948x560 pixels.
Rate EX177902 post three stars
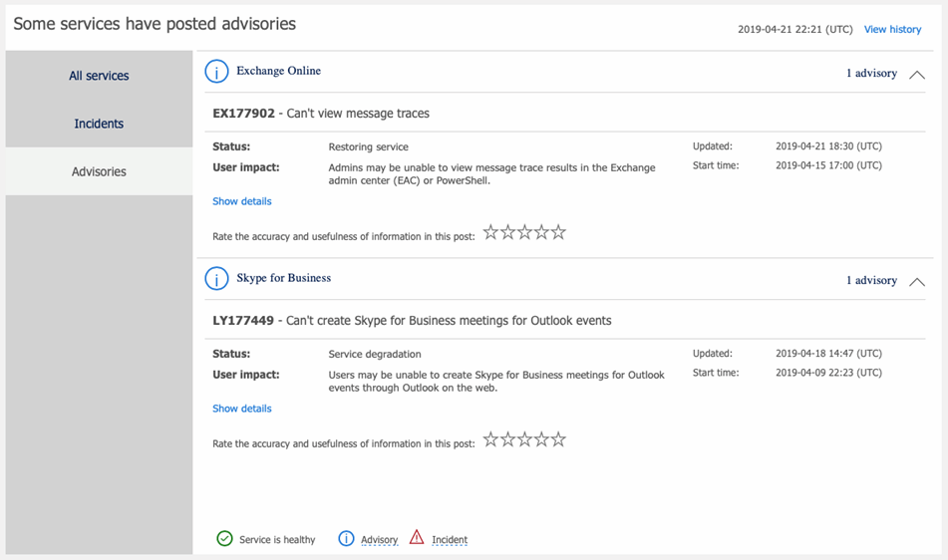point(524,232)
